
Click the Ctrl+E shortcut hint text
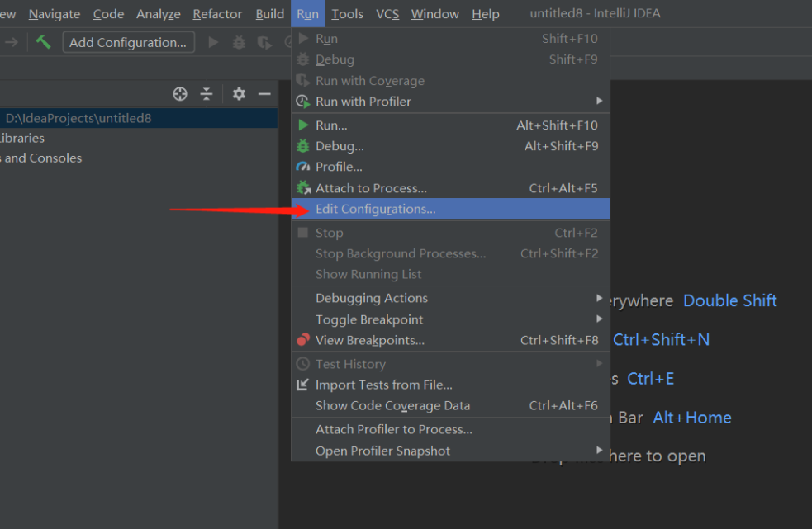[x=650, y=378]
